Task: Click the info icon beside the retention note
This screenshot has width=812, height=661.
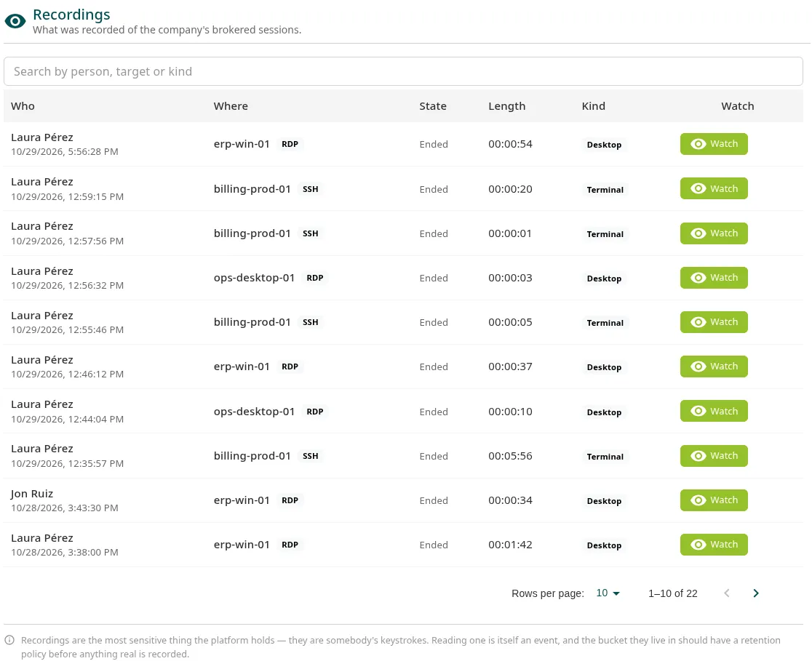Action: point(9,641)
